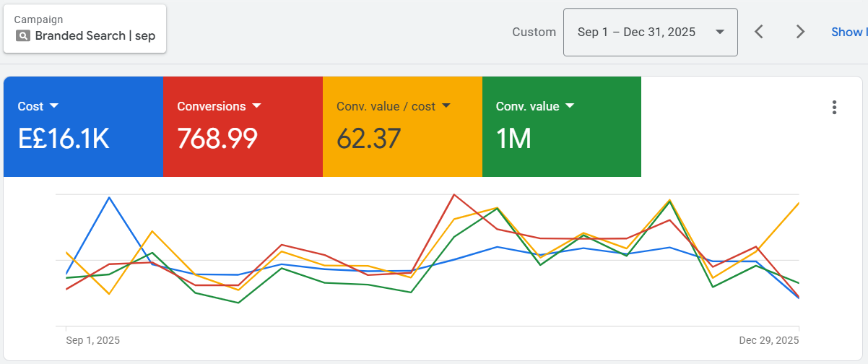Screen dimensions: 868x364
Task: Click the red 768.99 conversions value
Action: pos(217,138)
